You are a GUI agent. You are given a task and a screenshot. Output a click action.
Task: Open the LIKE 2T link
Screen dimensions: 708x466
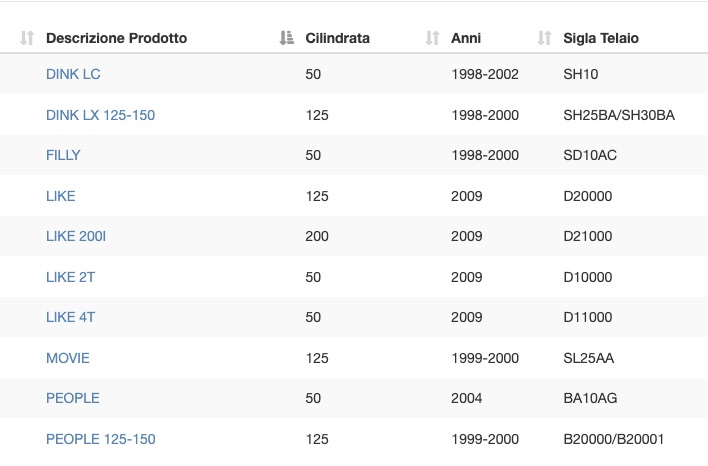click(70, 277)
